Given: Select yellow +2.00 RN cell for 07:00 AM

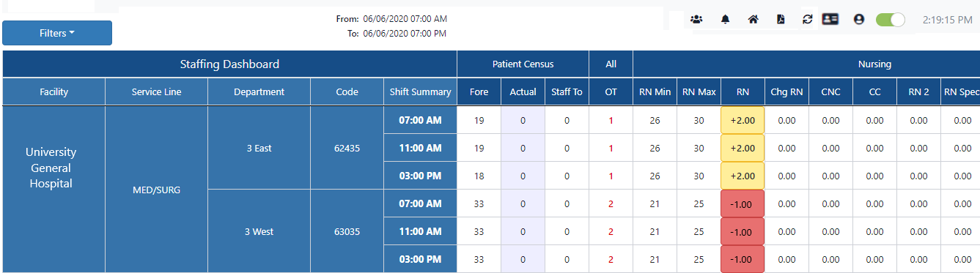Looking at the screenshot, I should point(743,120).
